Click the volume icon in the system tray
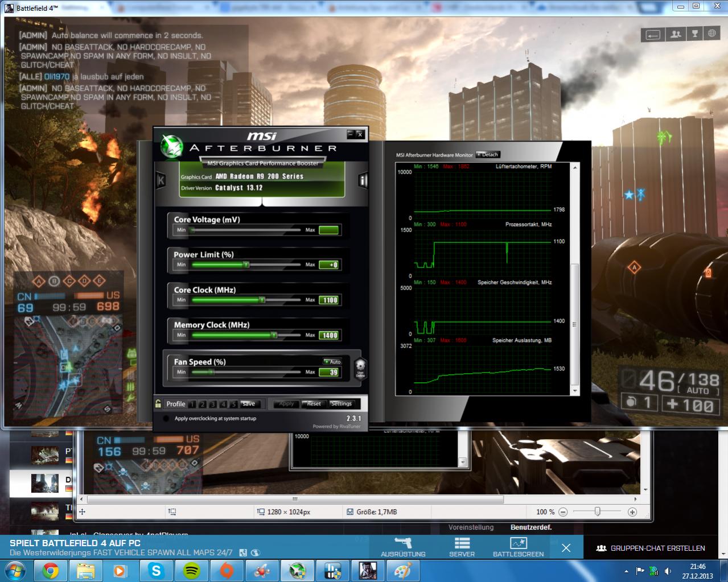This screenshot has width=728, height=582. pyautogui.click(x=668, y=571)
